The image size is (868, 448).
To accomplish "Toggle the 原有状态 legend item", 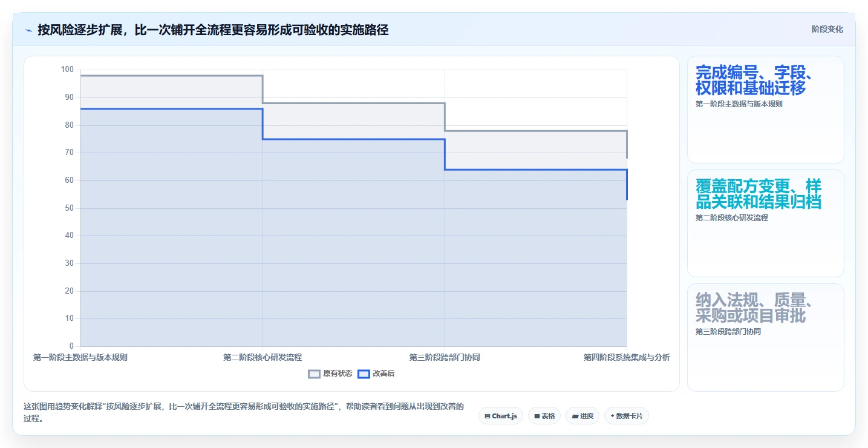I will pyautogui.click(x=330, y=374).
